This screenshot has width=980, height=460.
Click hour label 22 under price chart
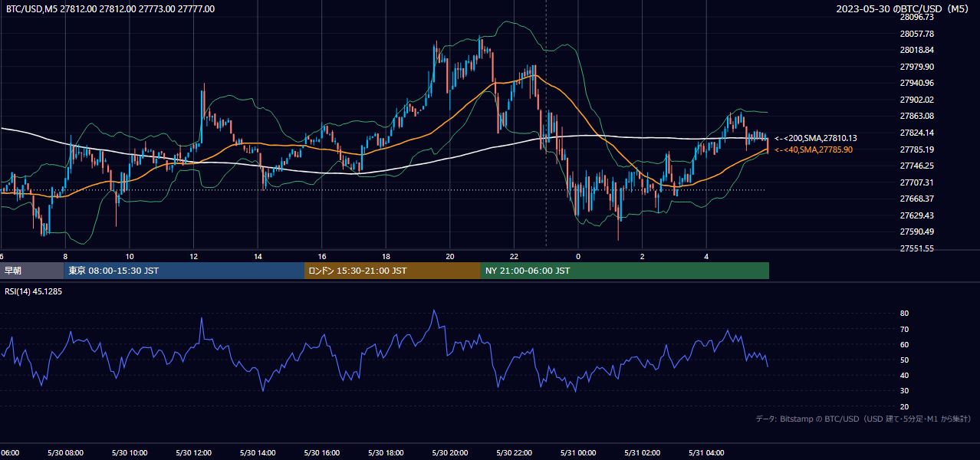(515, 257)
